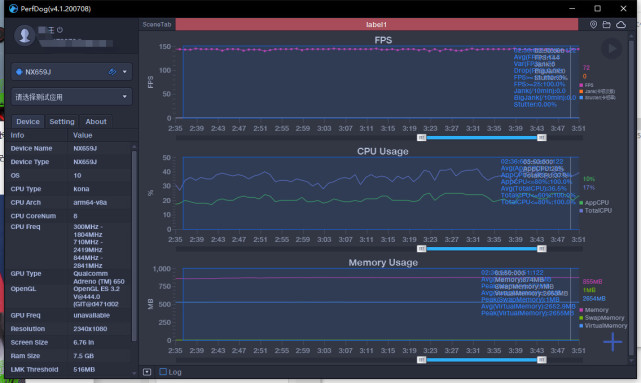
Task: Click the blue plus icon to add a chart
Action: tap(612, 342)
